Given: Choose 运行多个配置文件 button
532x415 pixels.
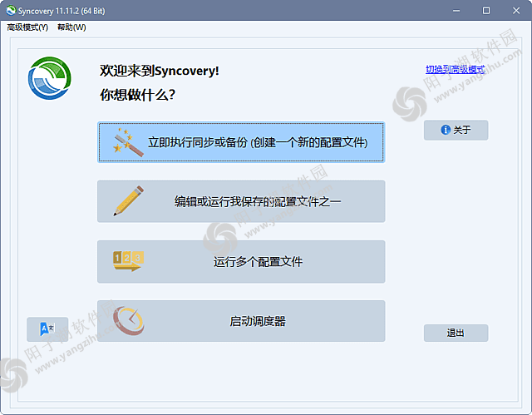Looking at the screenshot, I should (x=241, y=262).
